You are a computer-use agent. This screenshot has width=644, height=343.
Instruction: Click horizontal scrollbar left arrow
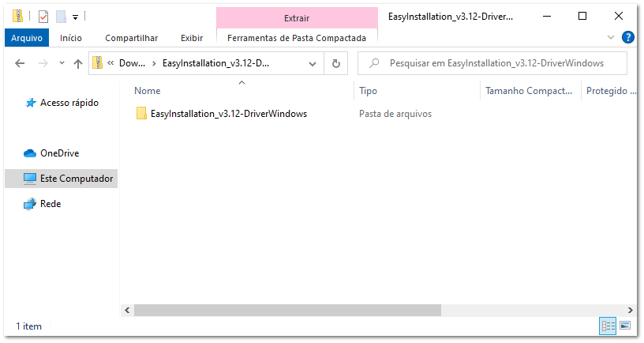click(127, 310)
